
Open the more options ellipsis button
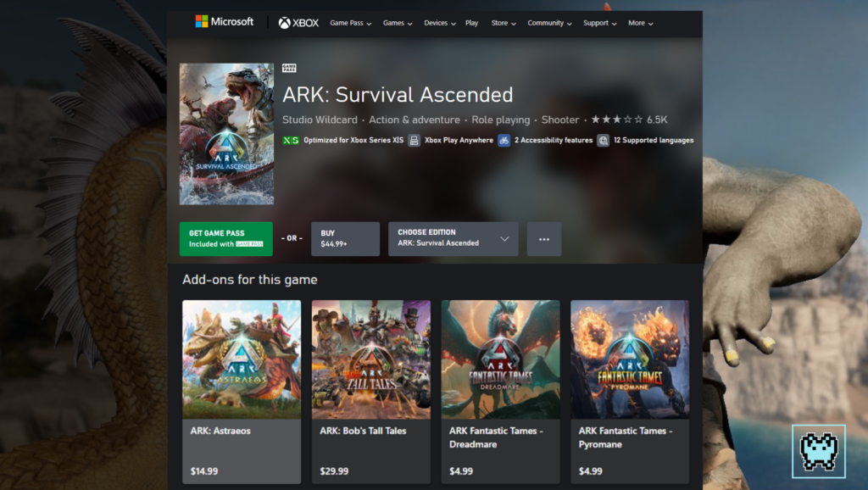point(544,239)
